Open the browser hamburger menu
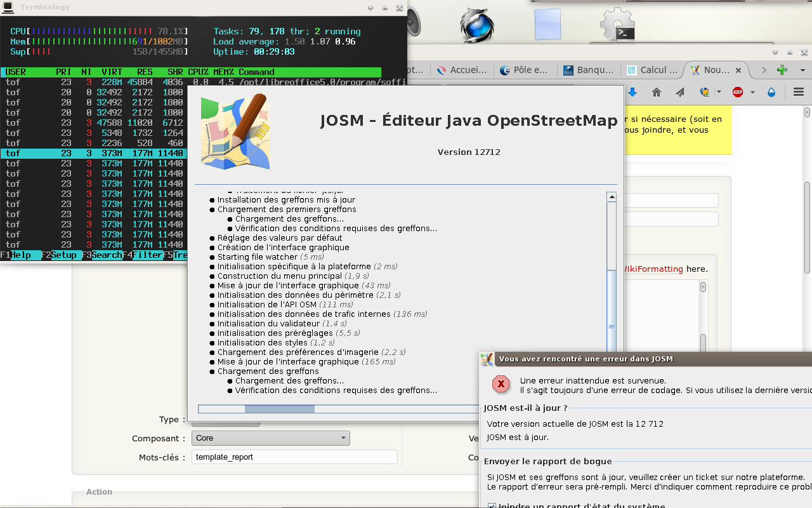 799,92
